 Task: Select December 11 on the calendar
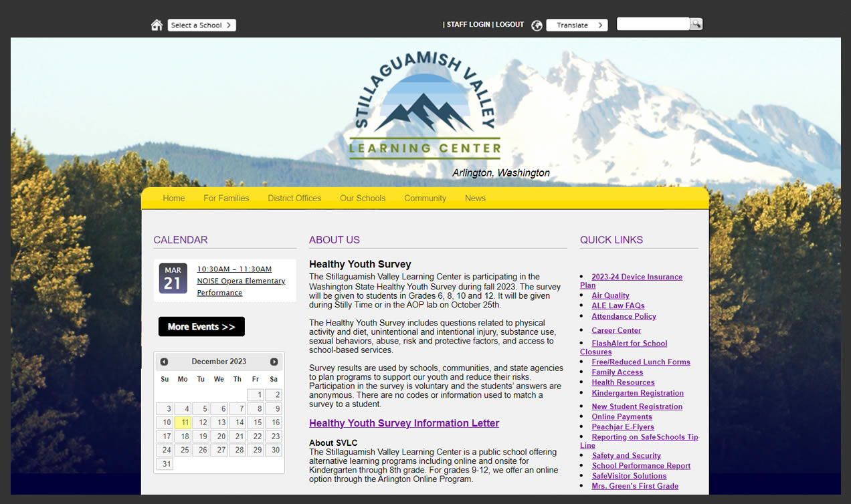pyautogui.click(x=183, y=422)
